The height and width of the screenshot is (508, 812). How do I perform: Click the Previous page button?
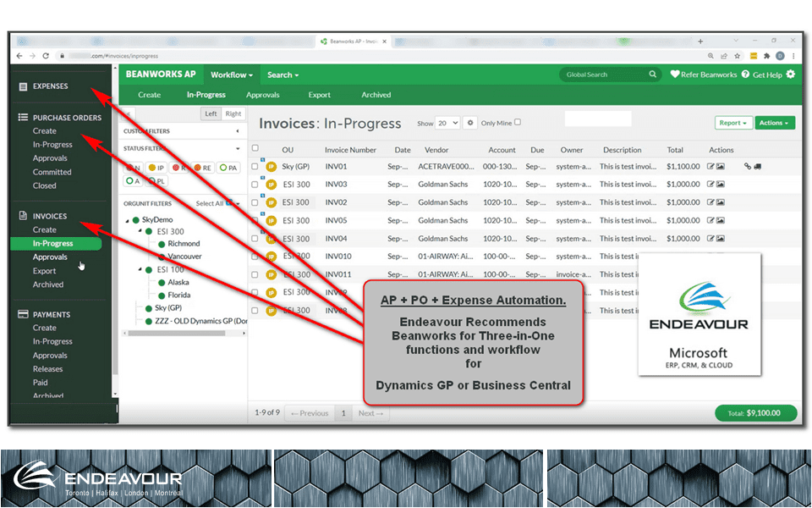[310, 413]
